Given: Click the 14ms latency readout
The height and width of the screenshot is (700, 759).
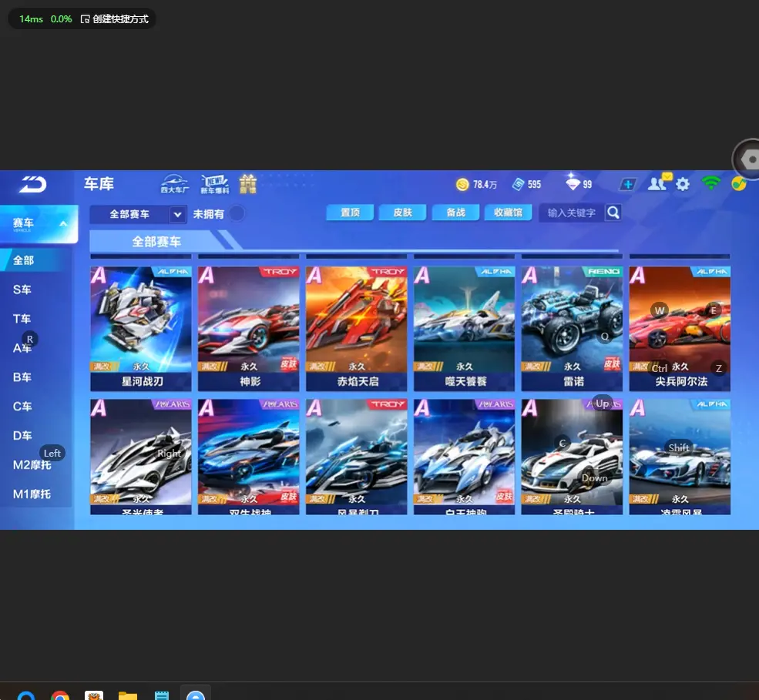Looking at the screenshot, I should [x=31, y=19].
